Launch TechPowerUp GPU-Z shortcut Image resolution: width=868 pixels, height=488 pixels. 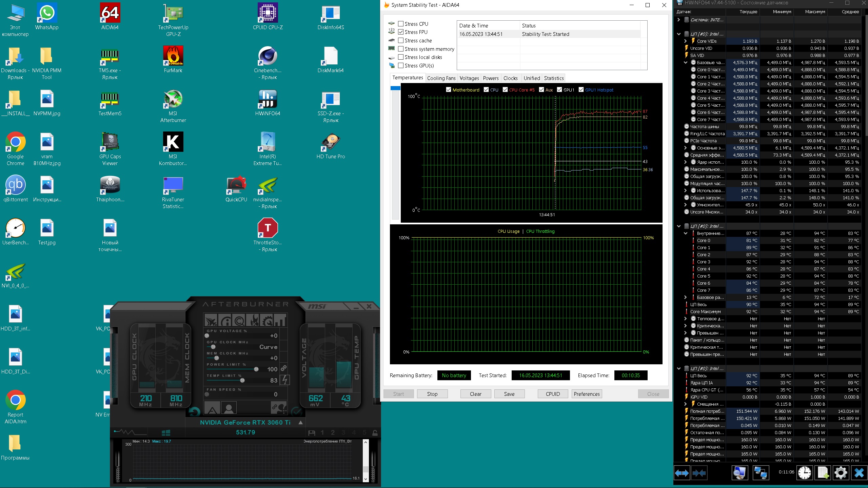pos(173,20)
